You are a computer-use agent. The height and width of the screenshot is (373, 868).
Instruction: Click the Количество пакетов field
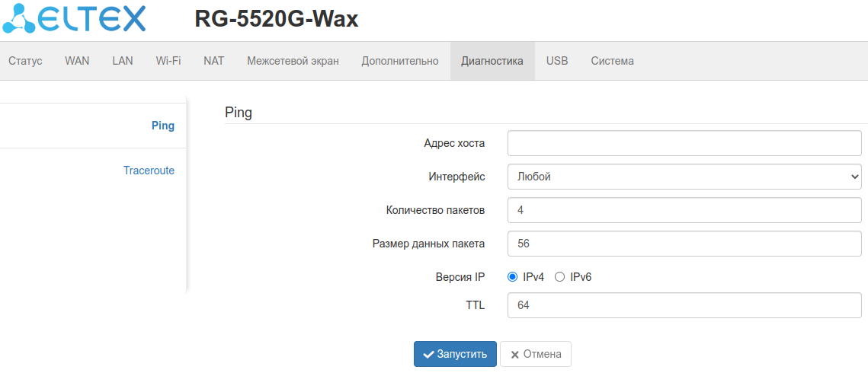[684, 210]
